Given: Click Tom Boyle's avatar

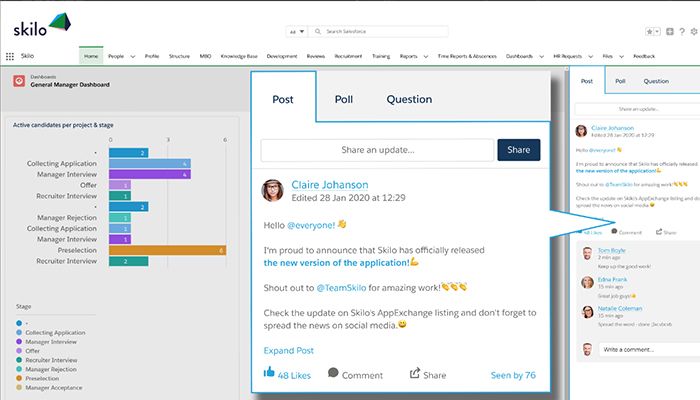Looking at the screenshot, I should (x=588, y=253).
